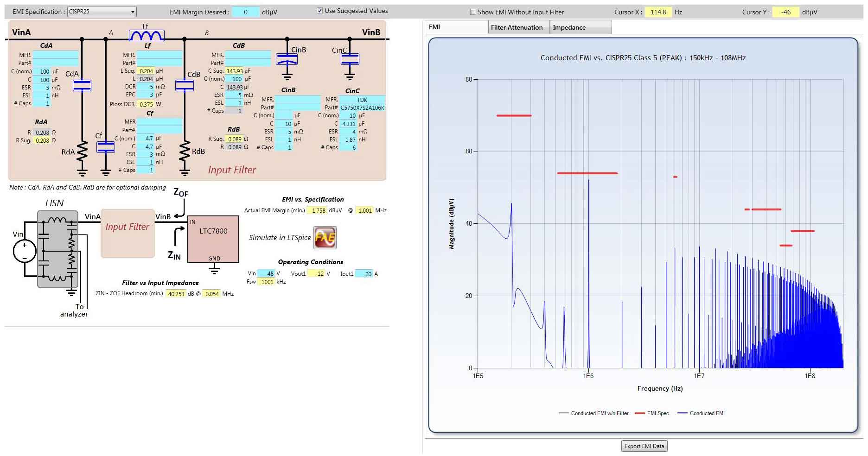Click the Cf capacitor symbol
This screenshot has height=456, width=868.
pos(106,147)
